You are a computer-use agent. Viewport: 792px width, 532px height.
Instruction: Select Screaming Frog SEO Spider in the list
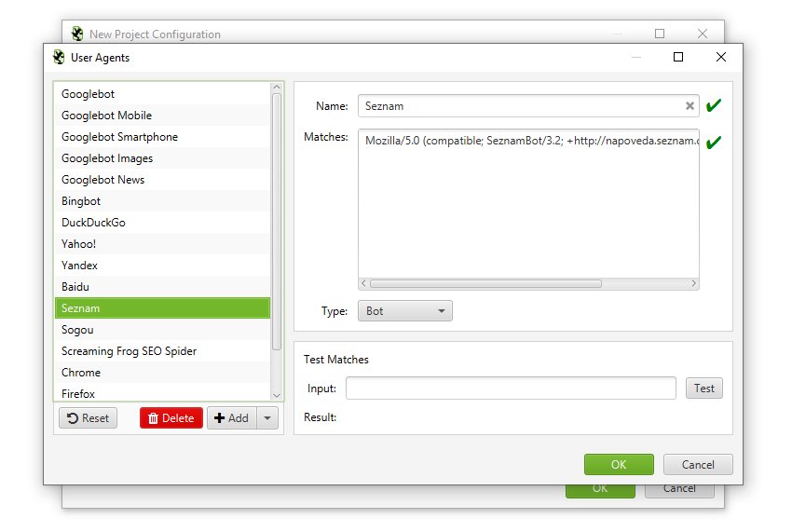tap(162, 351)
